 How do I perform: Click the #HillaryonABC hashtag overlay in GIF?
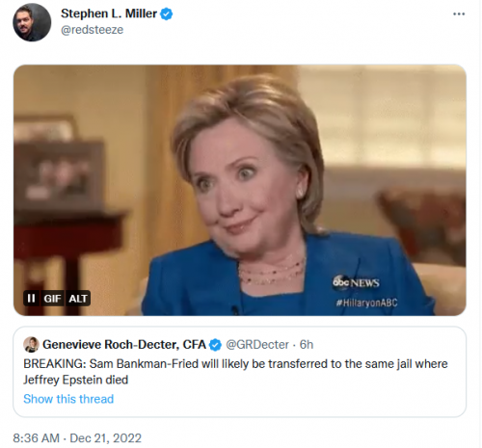coord(366,303)
